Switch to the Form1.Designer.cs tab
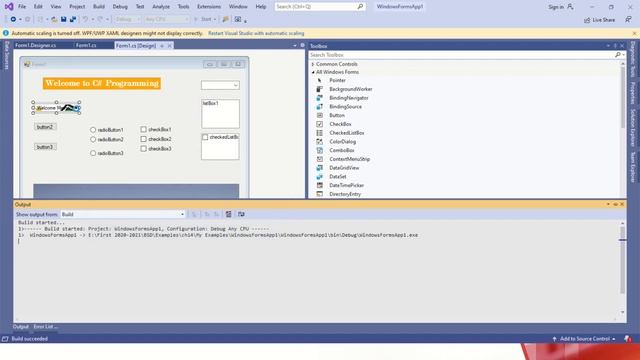The height and width of the screenshot is (360, 640). (36, 45)
